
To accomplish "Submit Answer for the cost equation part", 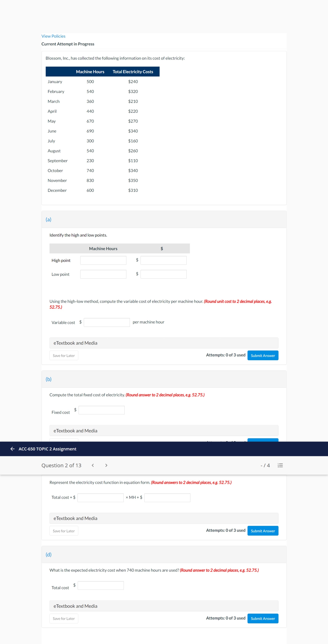I will pyautogui.click(x=263, y=530).
